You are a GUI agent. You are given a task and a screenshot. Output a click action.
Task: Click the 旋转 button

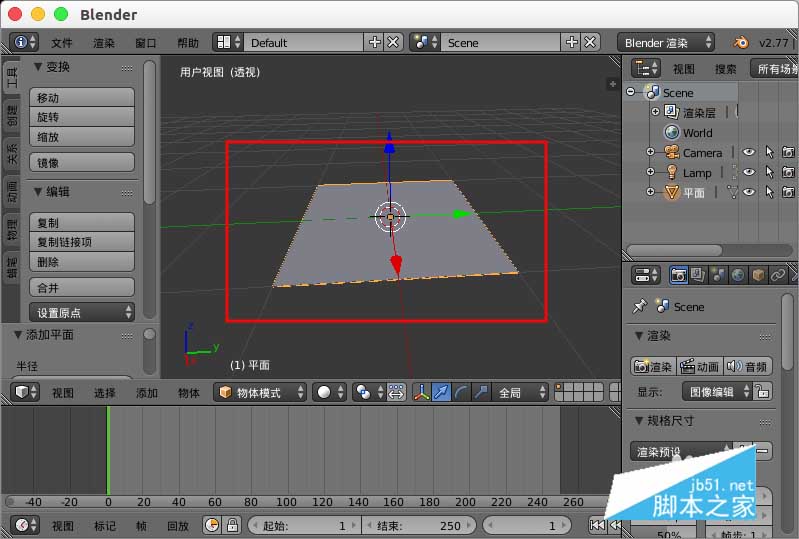tap(82, 117)
